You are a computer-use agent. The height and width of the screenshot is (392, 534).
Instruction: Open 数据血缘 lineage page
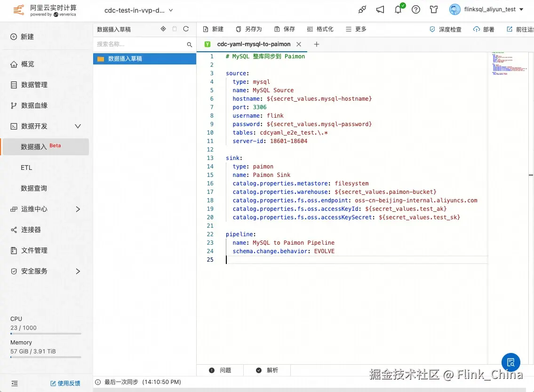point(29,105)
